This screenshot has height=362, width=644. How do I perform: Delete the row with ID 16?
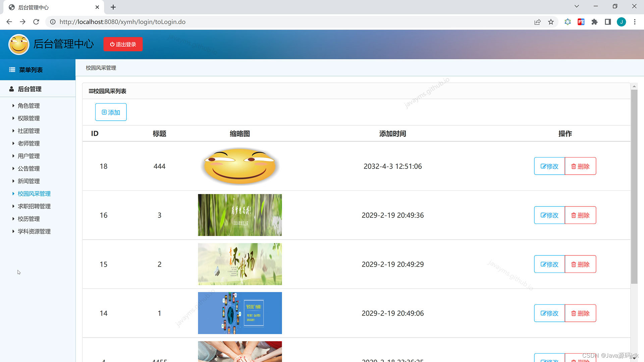(x=580, y=215)
